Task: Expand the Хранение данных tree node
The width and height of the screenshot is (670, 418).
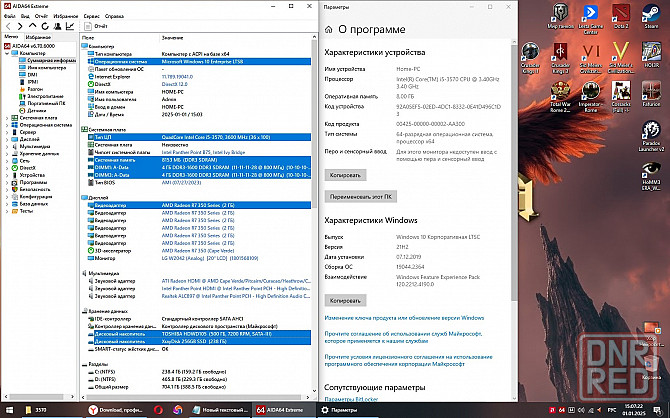Action: click(7, 154)
